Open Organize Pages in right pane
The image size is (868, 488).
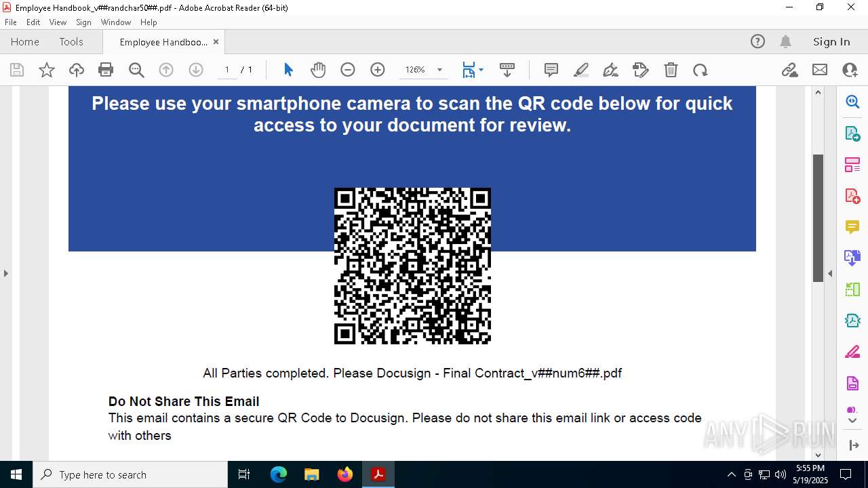(852, 165)
